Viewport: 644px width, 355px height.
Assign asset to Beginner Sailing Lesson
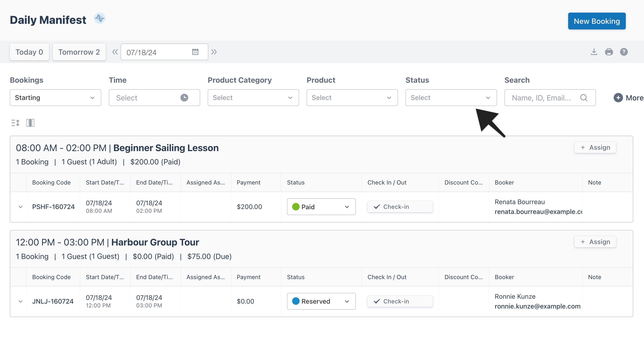(x=595, y=147)
